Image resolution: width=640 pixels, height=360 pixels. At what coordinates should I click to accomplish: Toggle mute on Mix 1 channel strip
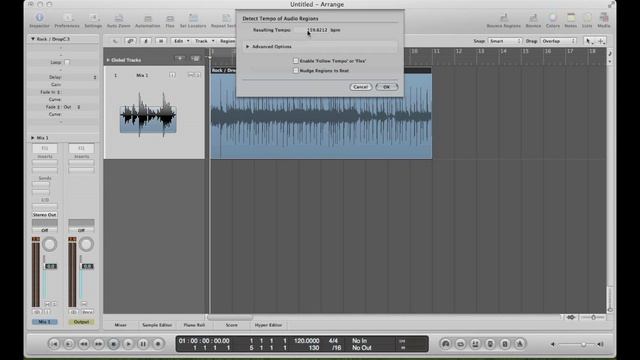47,304
